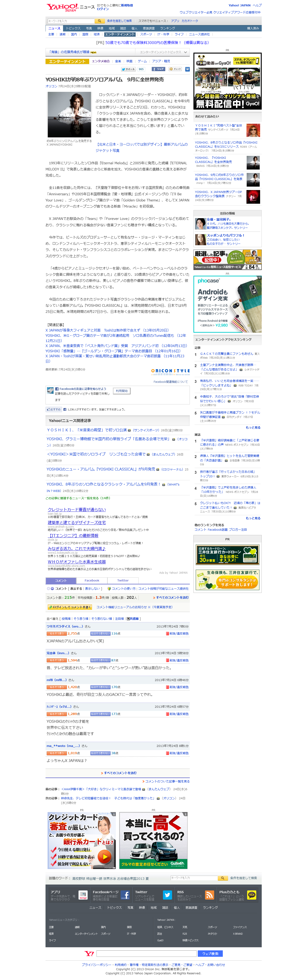Click the Hatena B! bookmark icon
Screen dimensions: 307x980
[x=187, y=69]
